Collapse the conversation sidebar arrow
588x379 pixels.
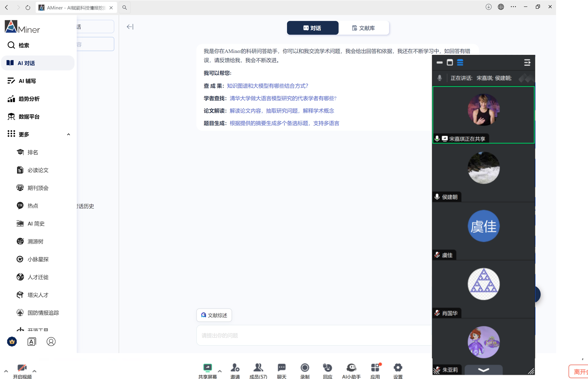pyautogui.click(x=130, y=27)
